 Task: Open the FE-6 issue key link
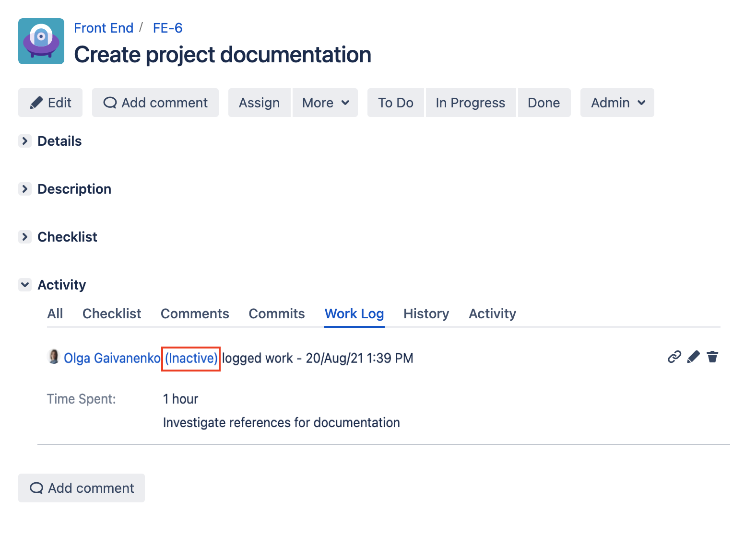(167, 28)
